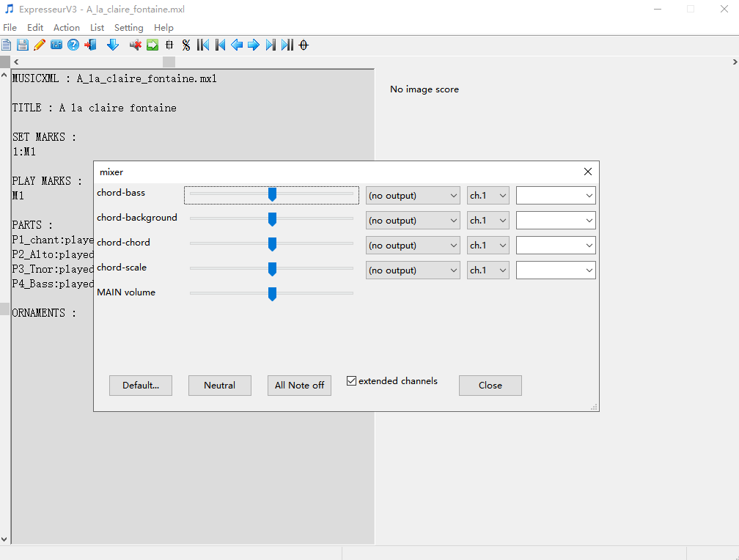Click the blue left arrow previous icon
This screenshot has height=560, width=739.
click(237, 45)
